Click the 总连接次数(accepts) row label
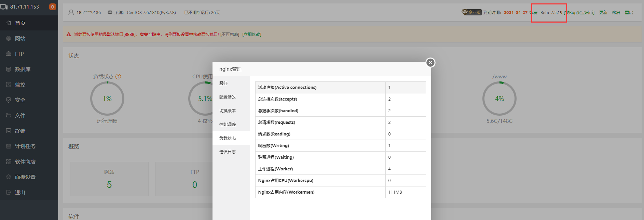 pos(278,99)
